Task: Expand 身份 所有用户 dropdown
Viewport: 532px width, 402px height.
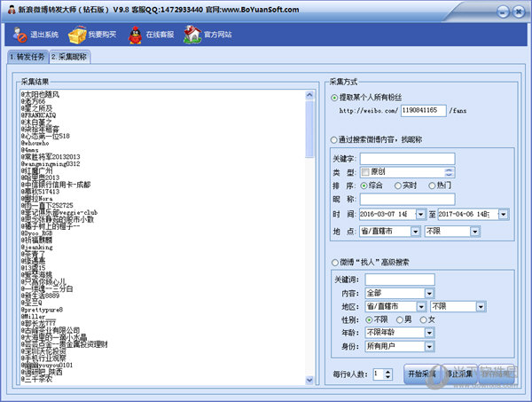Action: pos(429,346)
